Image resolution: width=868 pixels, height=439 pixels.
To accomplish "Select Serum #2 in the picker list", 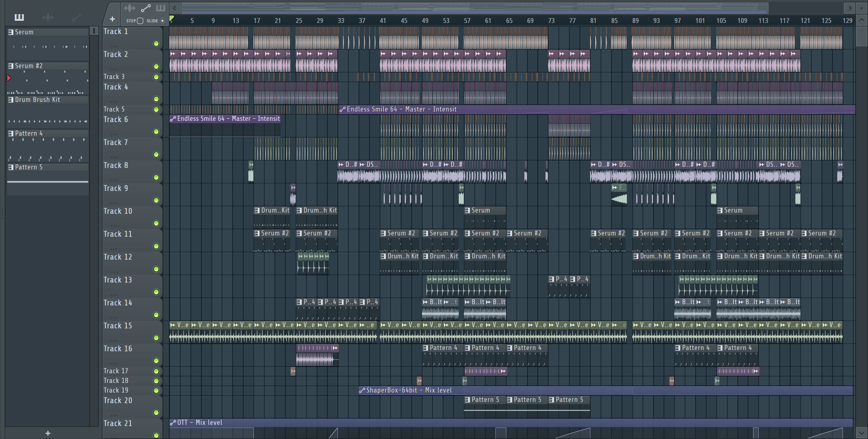I will (x=48, y=66).
